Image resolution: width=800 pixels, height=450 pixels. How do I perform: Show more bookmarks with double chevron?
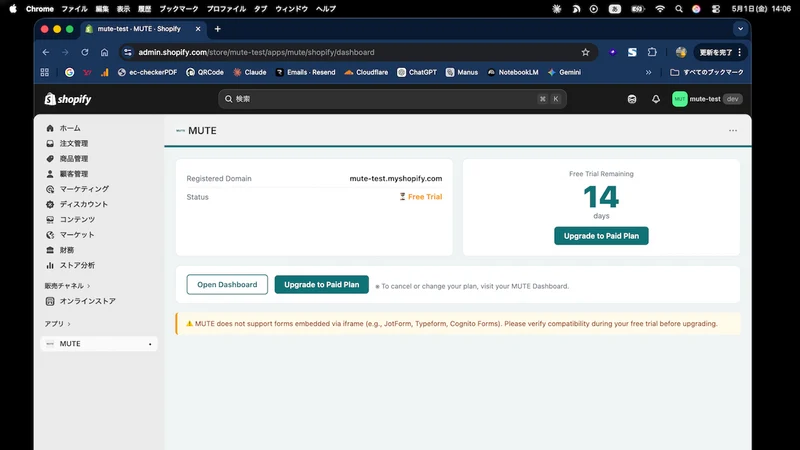[x=648, y=72]
